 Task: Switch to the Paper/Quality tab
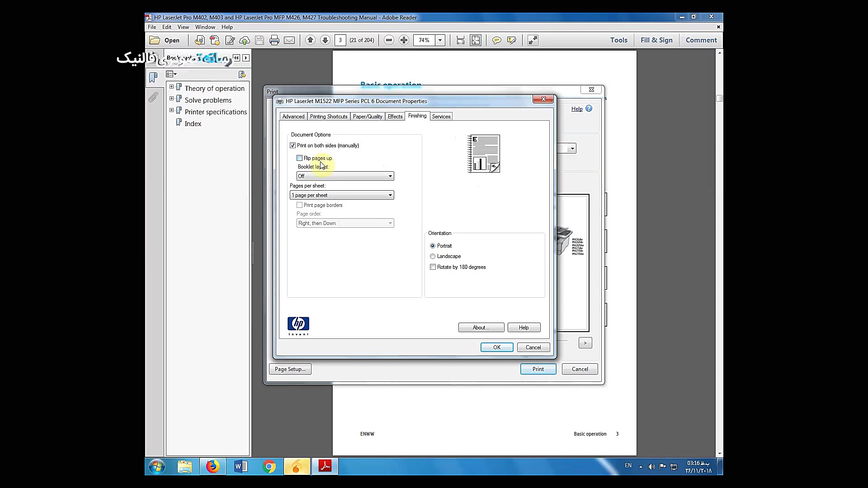[x=368, y=117]
